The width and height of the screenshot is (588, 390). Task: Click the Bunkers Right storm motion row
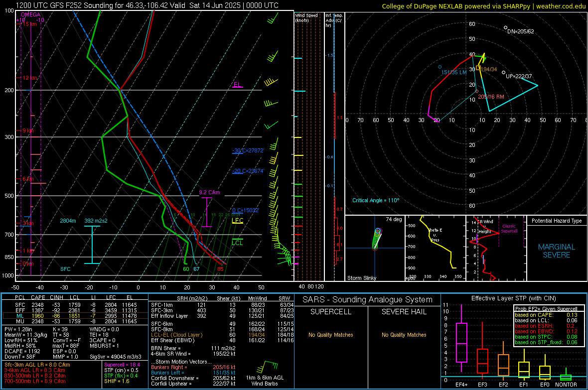click(x=193, y=367)
